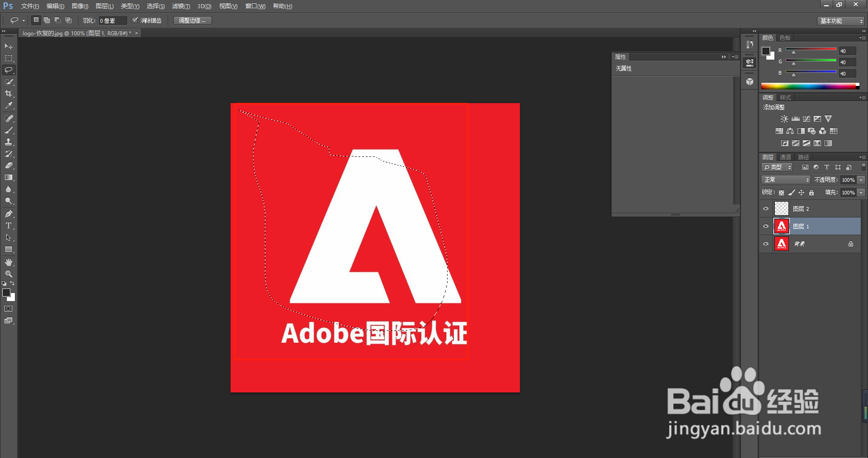
Task: Filter layers by type layers (T icon)
Action: coord(827,167)
